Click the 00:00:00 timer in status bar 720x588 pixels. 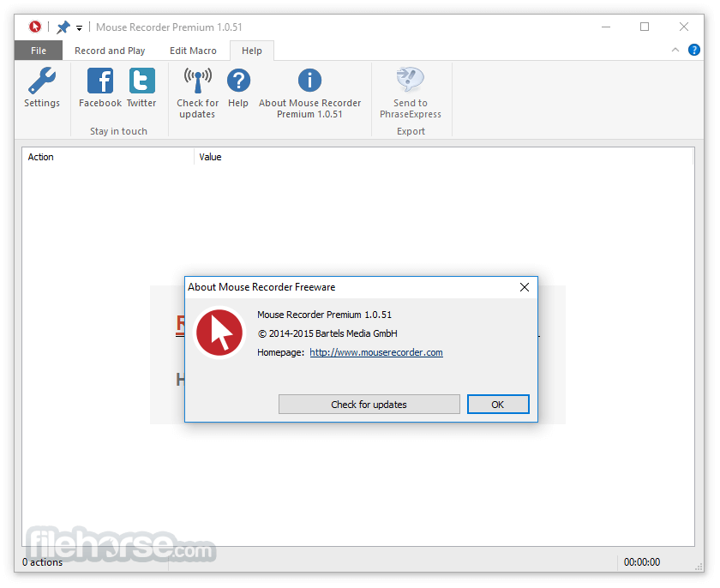[x=641, y=562]
